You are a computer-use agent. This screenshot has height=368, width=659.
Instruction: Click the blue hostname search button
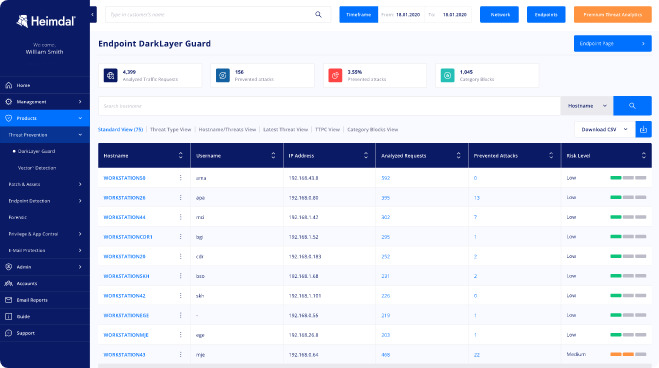tap(632, 106)
